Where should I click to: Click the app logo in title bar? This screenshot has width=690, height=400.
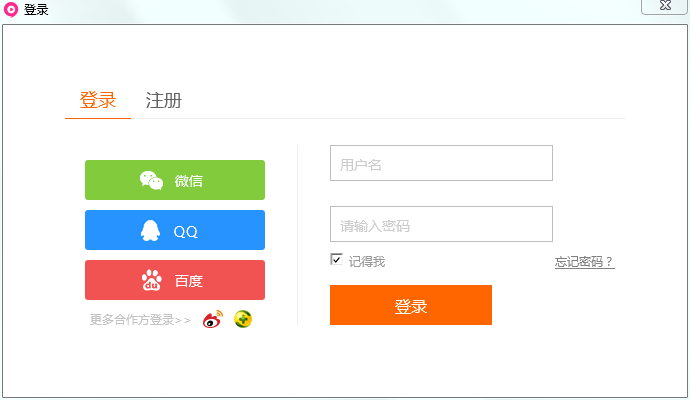(11, 9)
